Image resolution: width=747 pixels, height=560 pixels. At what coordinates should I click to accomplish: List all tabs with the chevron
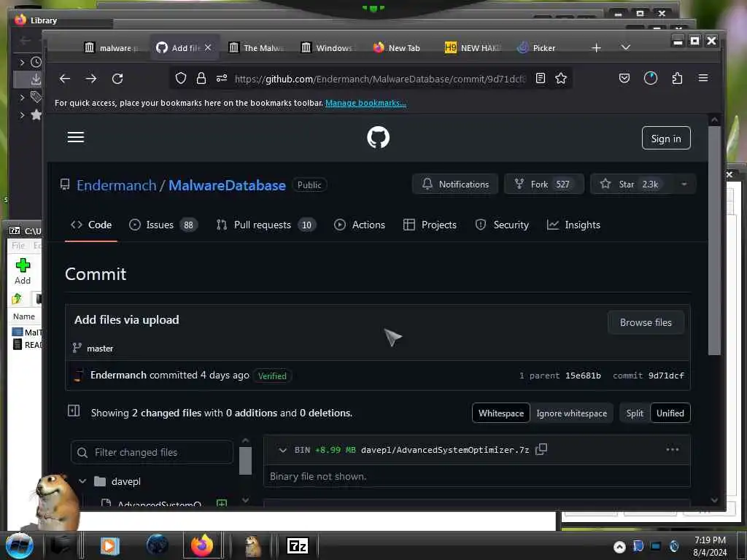coord(625,47)
